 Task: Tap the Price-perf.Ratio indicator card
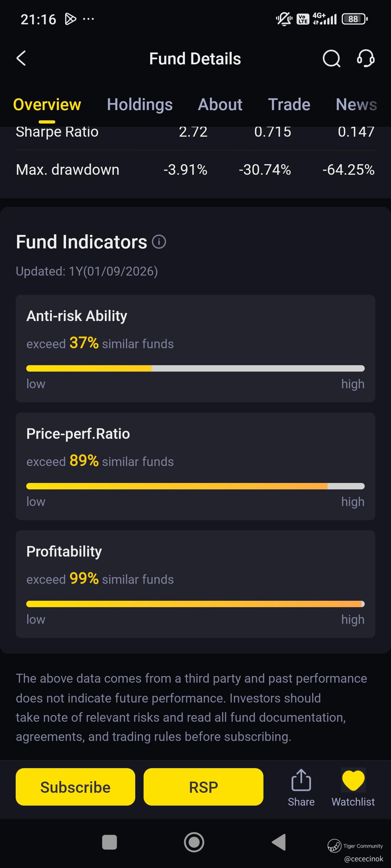[195, 466]
